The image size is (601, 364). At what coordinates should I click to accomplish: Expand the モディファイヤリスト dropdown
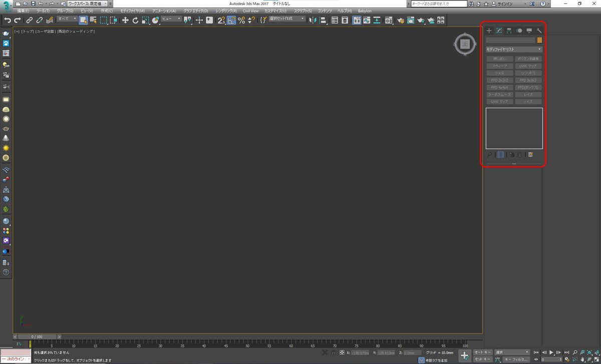[x=514, y=50]
